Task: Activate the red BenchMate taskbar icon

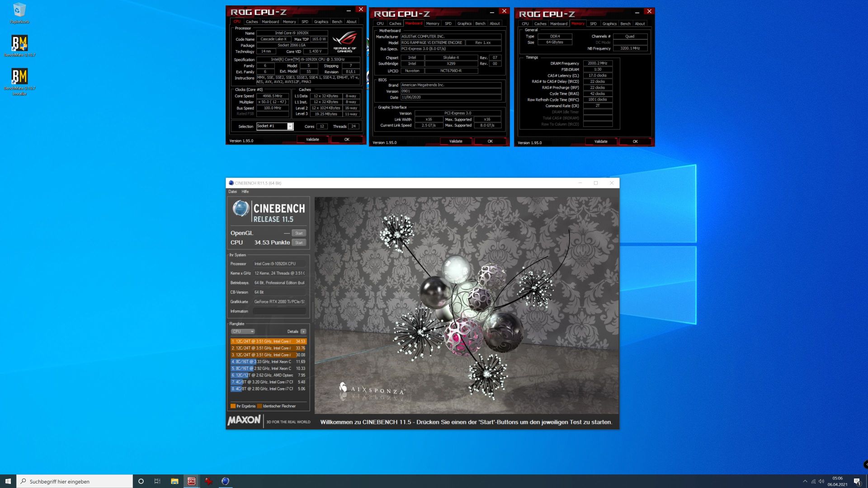Action: tap(208, 481)
